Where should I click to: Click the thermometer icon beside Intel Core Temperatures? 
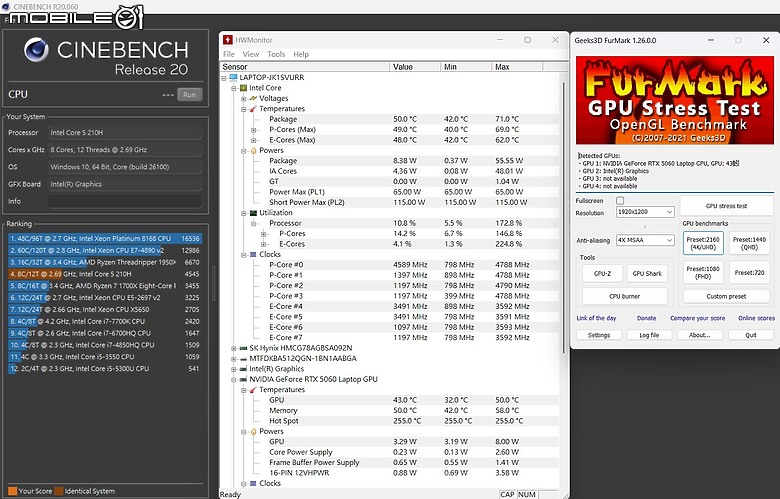click(x=253, y=109)
